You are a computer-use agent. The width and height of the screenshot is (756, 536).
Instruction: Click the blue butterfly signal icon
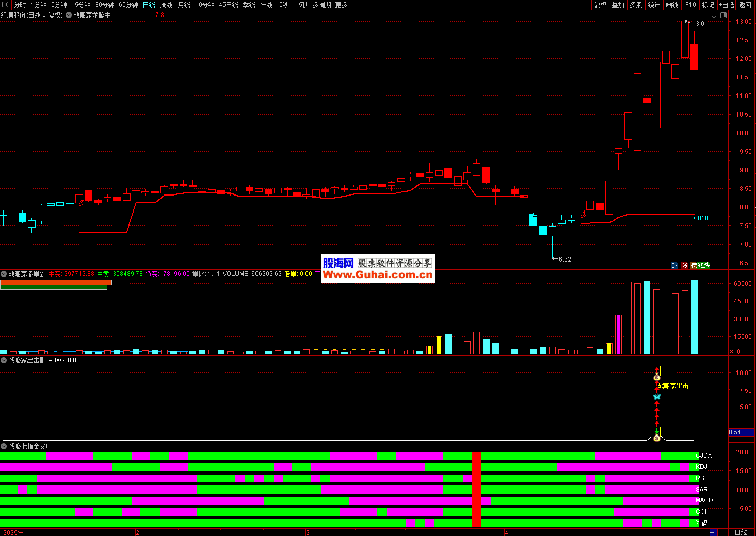coord(656,397)
